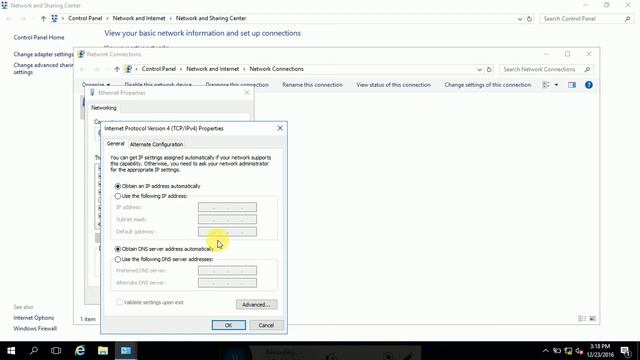Click the Alternate DNS server field
Screen dimensions: 640x360
pos(227,283)
